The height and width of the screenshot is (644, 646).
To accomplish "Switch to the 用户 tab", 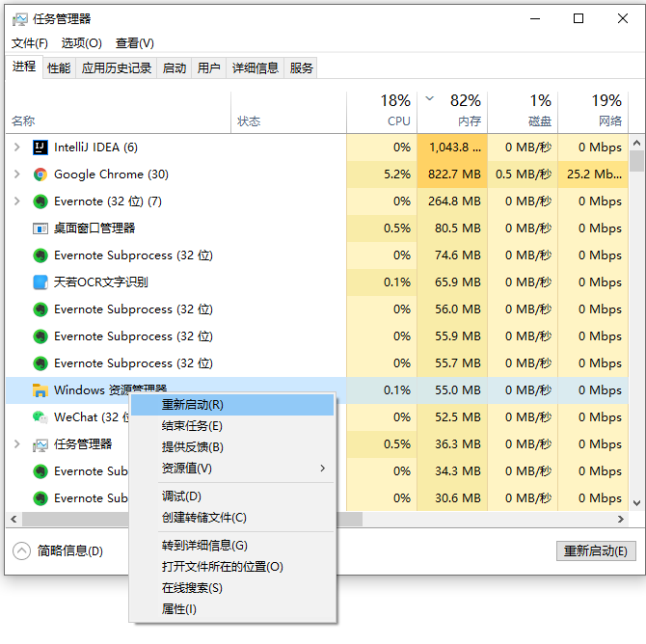I will coord(208,68).
